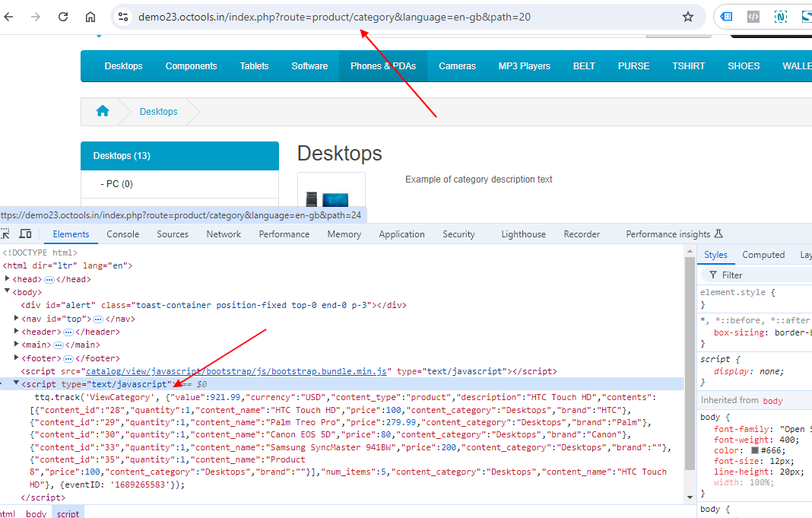Switch to Application tab
The image size is (812, 518).
(402, 234)
